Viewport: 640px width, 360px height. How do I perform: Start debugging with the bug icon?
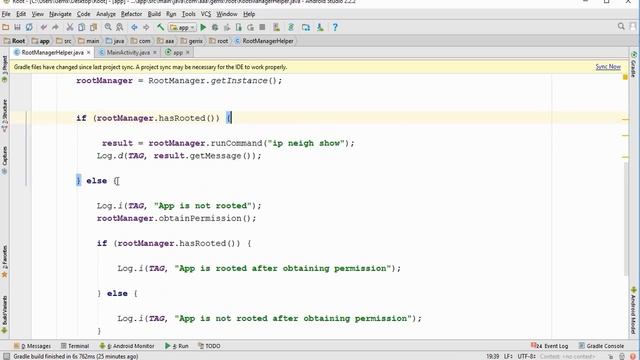[215, 27]
